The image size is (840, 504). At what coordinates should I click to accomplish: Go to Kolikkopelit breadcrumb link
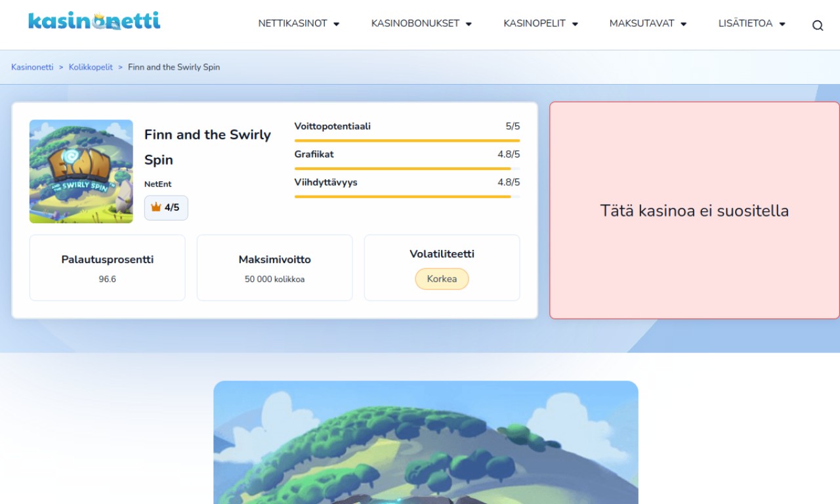pos(91,67)
